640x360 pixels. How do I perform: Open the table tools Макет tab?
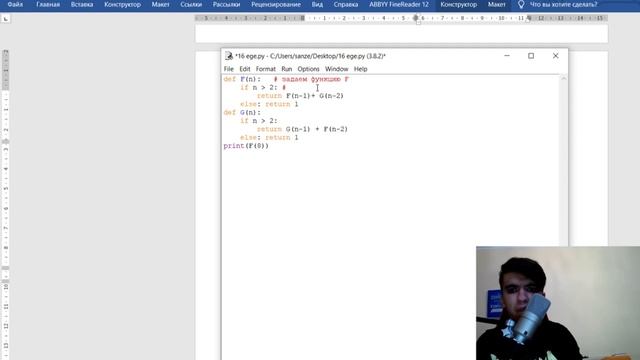tap(496, 4)
